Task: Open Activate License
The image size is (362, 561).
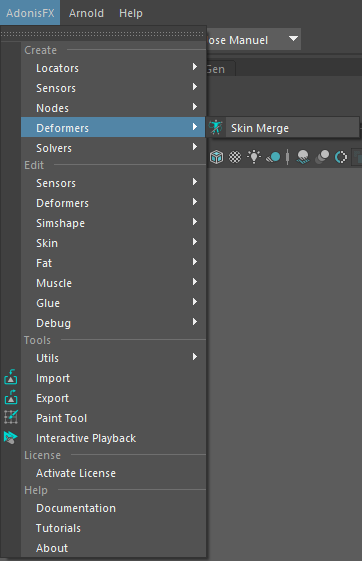Action: click(x=113, y=473)
